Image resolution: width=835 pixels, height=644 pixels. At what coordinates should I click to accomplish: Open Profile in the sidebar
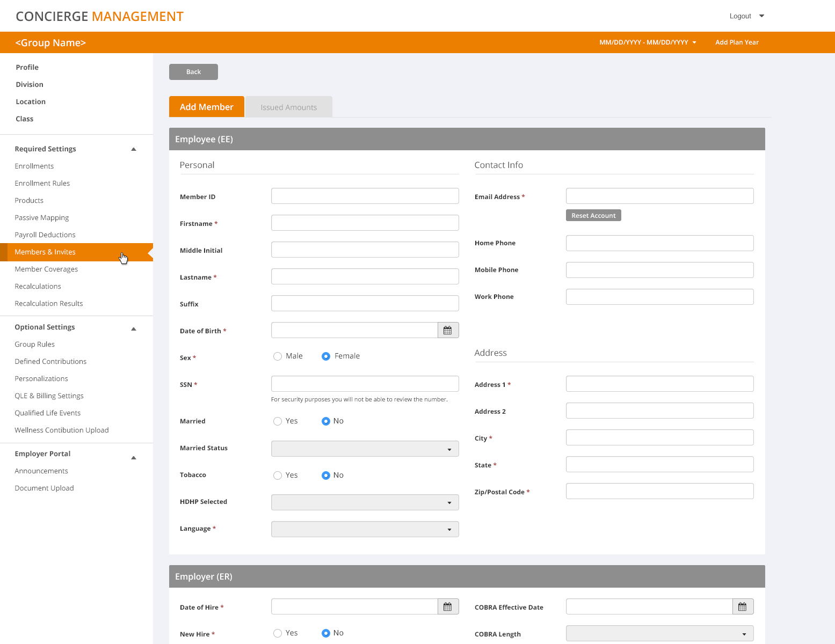(x=27, y=67)
